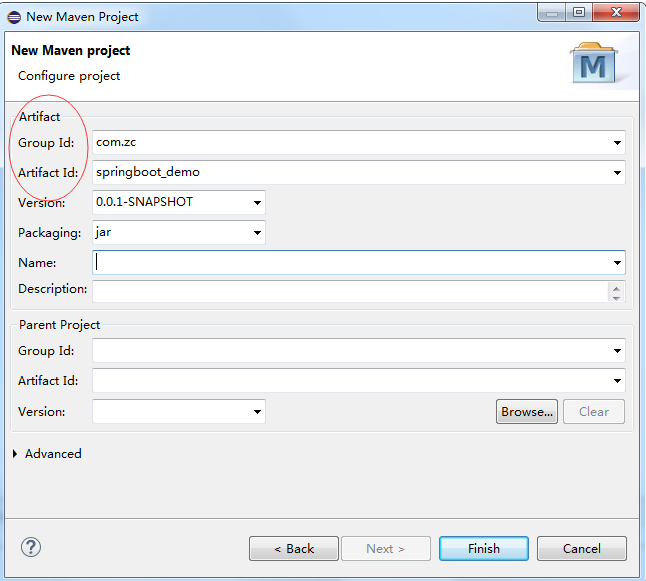Viewport: 646px width, 581px height.
Task: Click the 'Packaging:' label
Action: [x=49, y=233]
